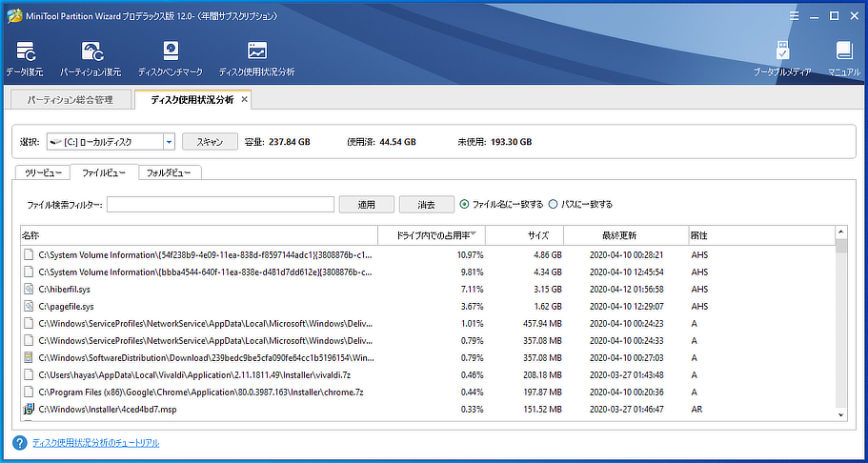Open the パーティション復元 tool
The width and height of the screenshot is (868, 463).
[91, 58]
